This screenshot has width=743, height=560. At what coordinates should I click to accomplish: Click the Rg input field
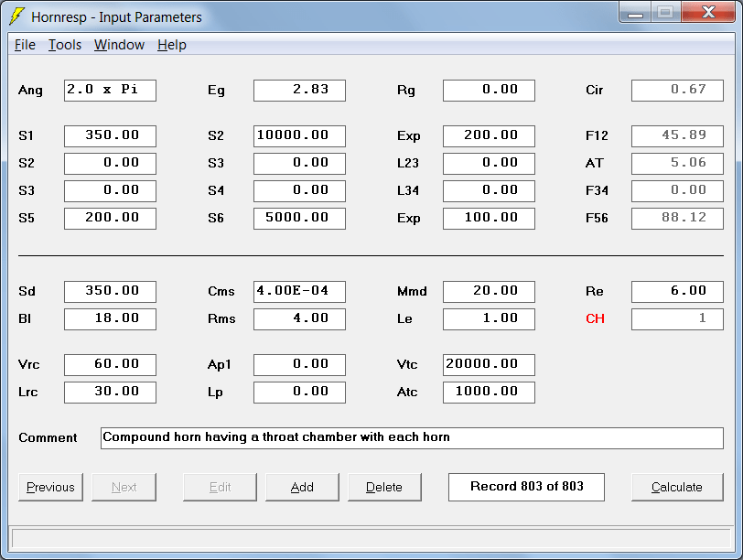(x=489, y=90)
